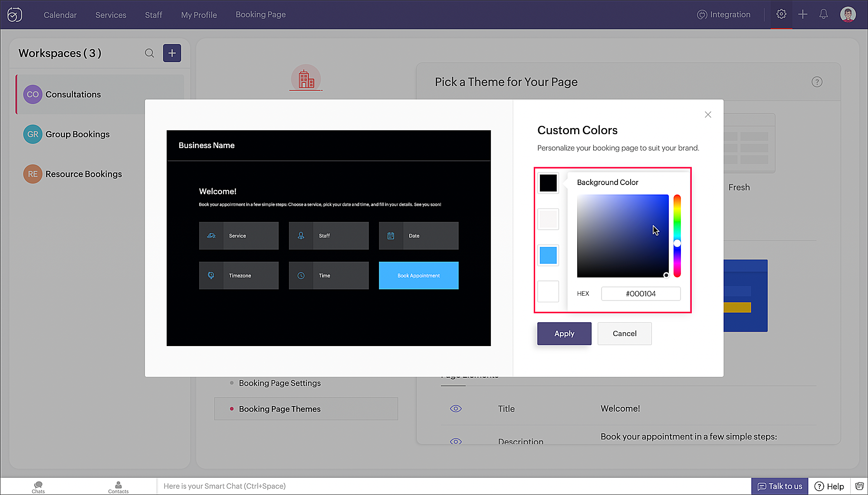Toggle Description element visibility eye
The height and width of the screenshot is (495, 868).
coord(456,441)
